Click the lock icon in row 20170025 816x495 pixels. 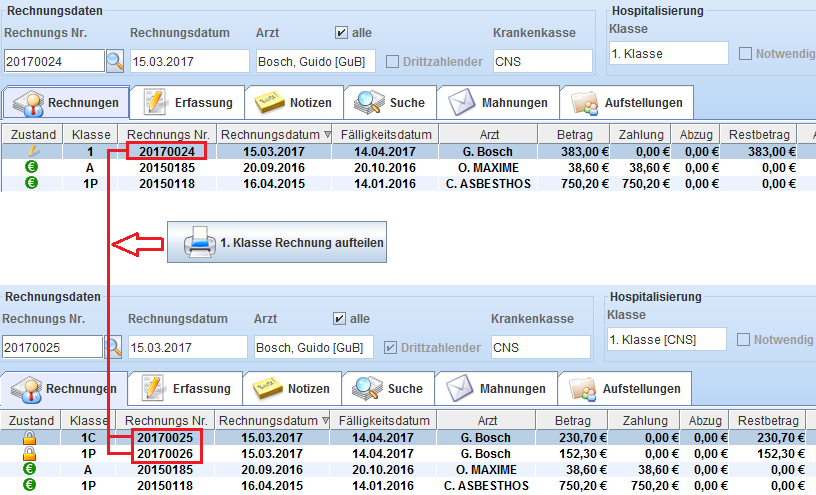click(x=30, y=438)
